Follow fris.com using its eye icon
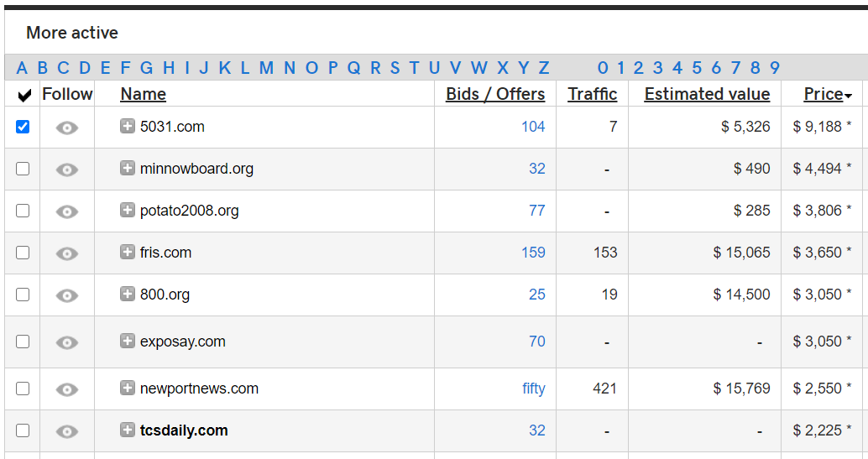The height and width of the screenshot is (459, 868). (67, 253)
